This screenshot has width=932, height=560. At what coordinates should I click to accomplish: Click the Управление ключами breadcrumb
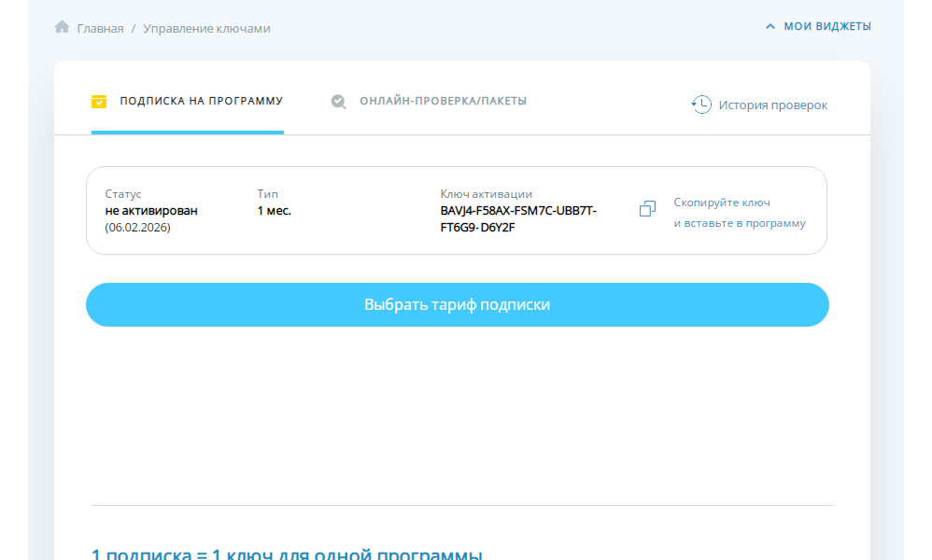206,28
